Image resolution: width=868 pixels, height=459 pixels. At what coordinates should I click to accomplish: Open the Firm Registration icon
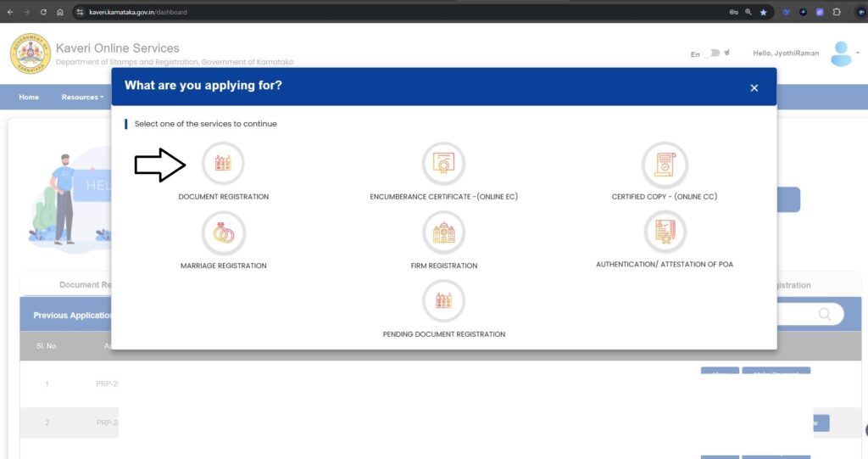(x=443, y=232)
